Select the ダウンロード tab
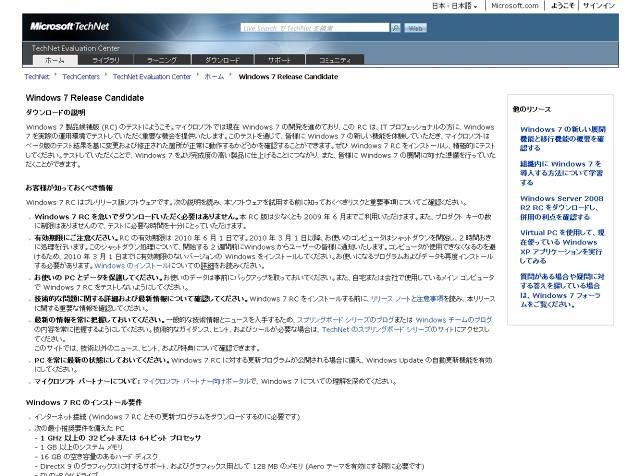The image size is (640, 476). tap(222, 60)
